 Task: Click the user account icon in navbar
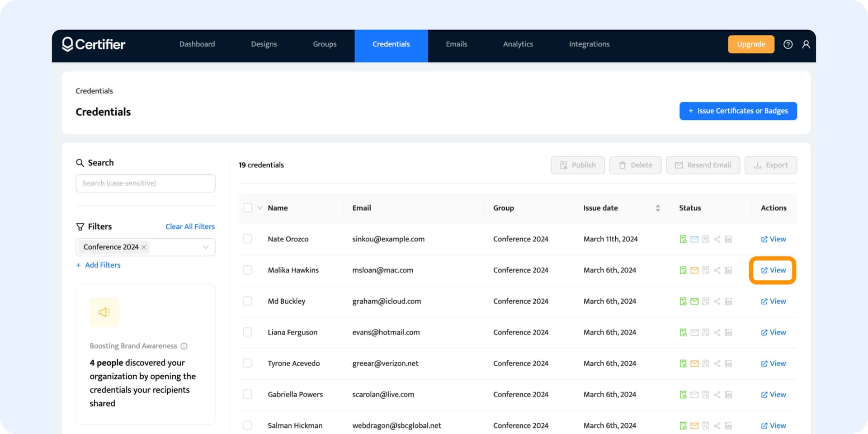click(x=807, y=44)
